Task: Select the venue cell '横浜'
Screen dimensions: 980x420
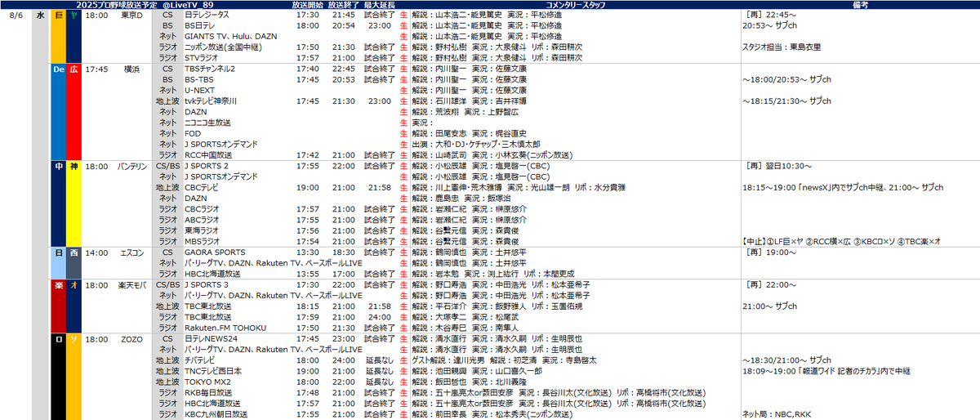Action: tap(131, 69)
